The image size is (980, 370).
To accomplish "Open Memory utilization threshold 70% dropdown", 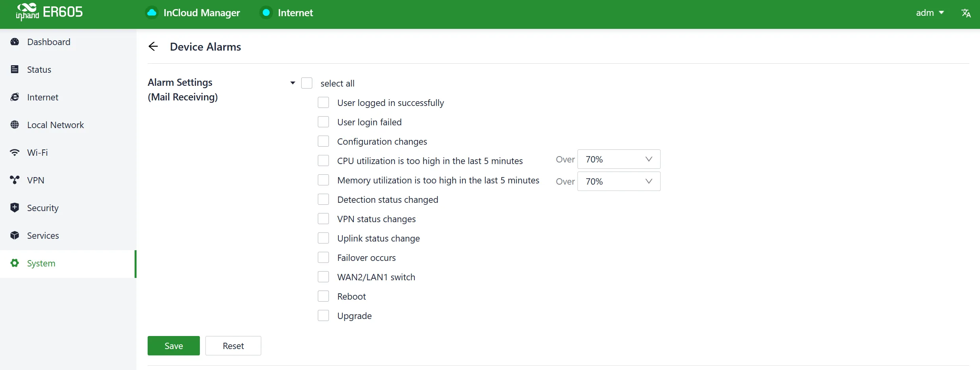I will click(619, 181).
